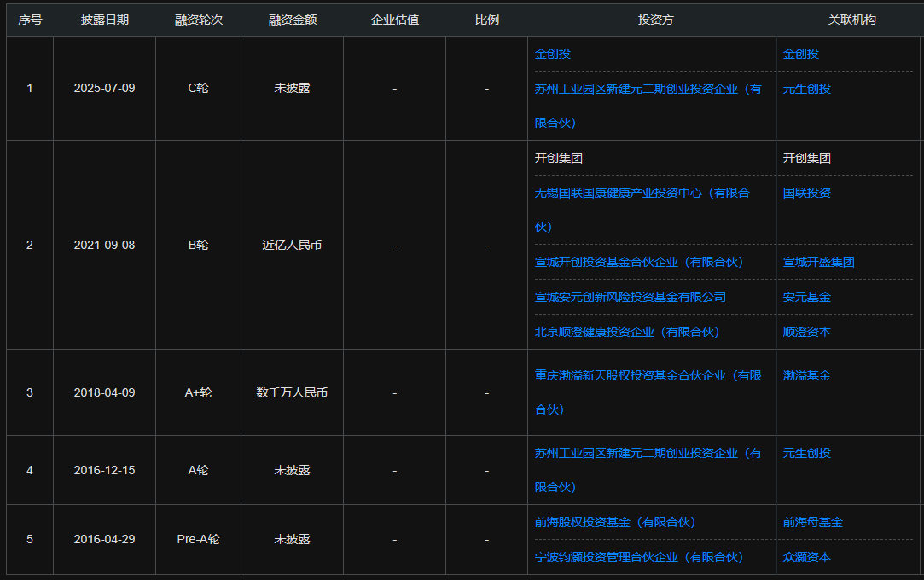This screenshot has width=924, height=580.
Task: Open the 金创投 link in the 投资方 column
Action: click(552, 55)
